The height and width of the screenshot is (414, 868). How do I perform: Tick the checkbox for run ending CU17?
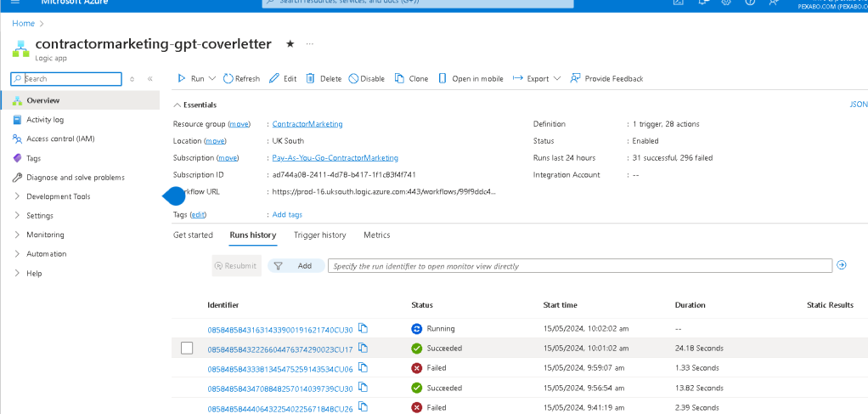[187, 348]
